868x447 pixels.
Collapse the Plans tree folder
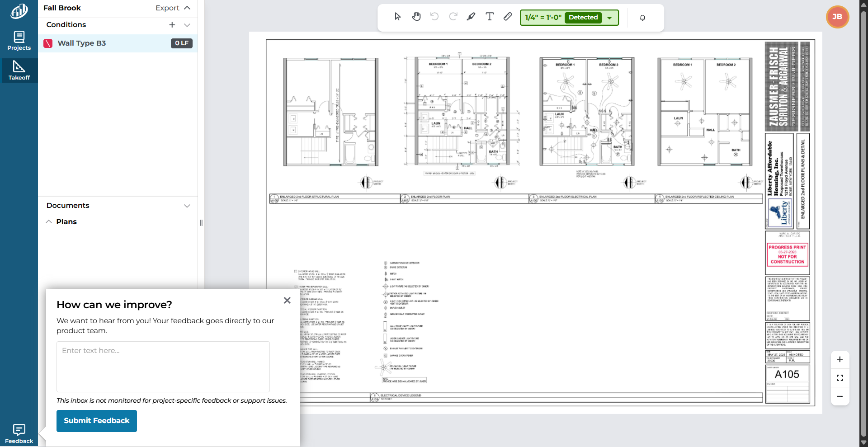coord(49,222)
